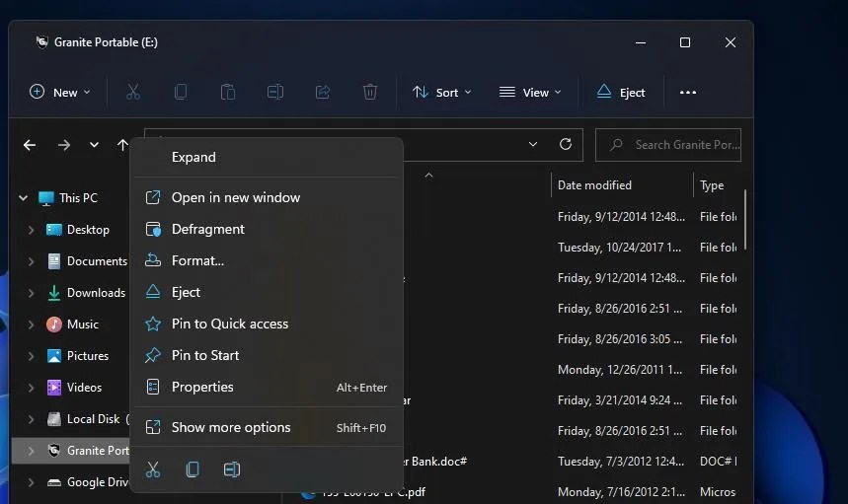Expand the Desktop tree node
Viewport: 848px width, 504px height.
(31, 230)
